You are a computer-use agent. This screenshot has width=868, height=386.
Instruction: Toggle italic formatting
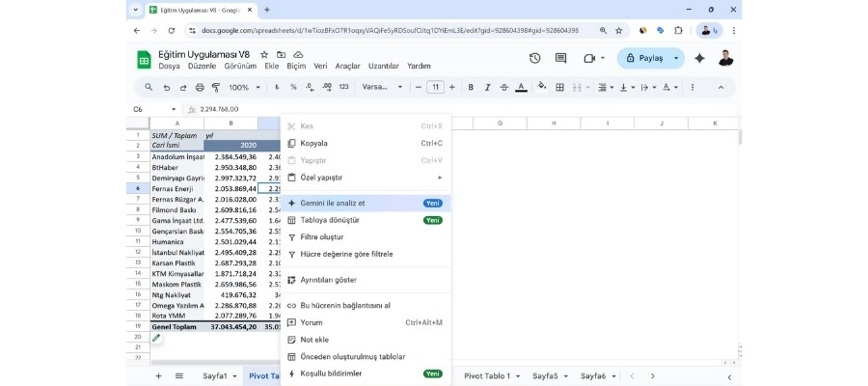[x=488, y=87]
